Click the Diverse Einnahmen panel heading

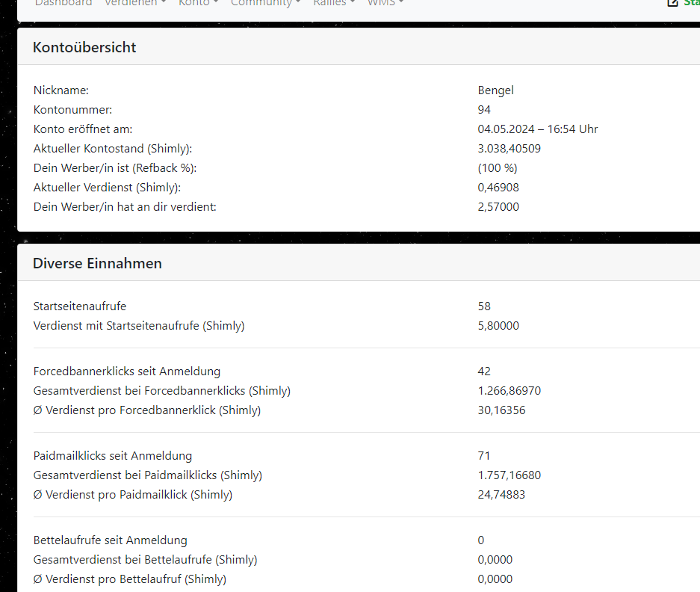tap(97, 263)
